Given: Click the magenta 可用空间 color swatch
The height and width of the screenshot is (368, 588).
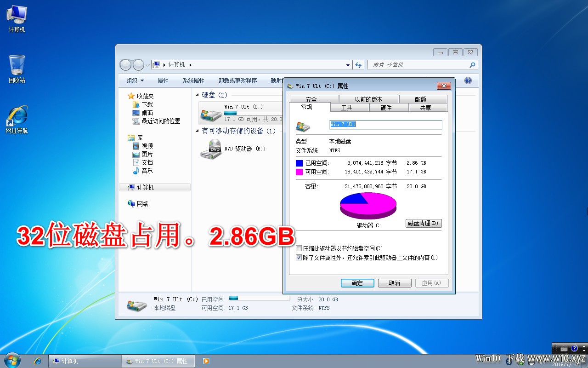Looking at the screenshot, I should pos(299,172).
